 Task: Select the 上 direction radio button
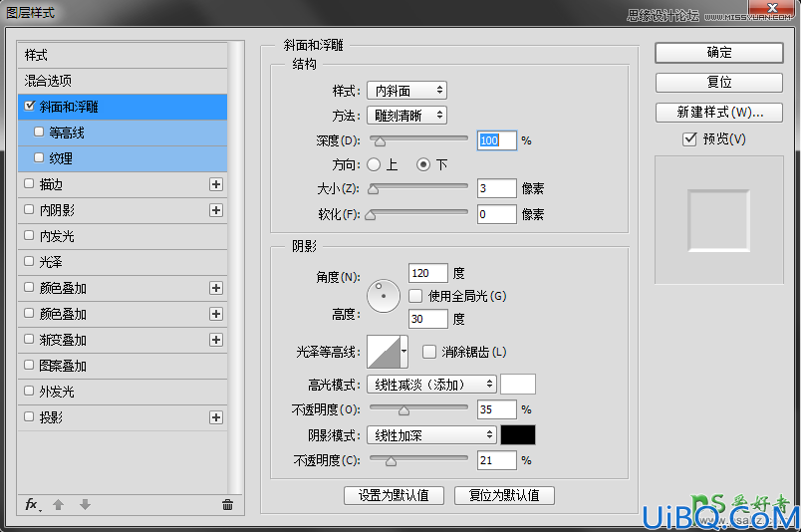tap(374, 164)
